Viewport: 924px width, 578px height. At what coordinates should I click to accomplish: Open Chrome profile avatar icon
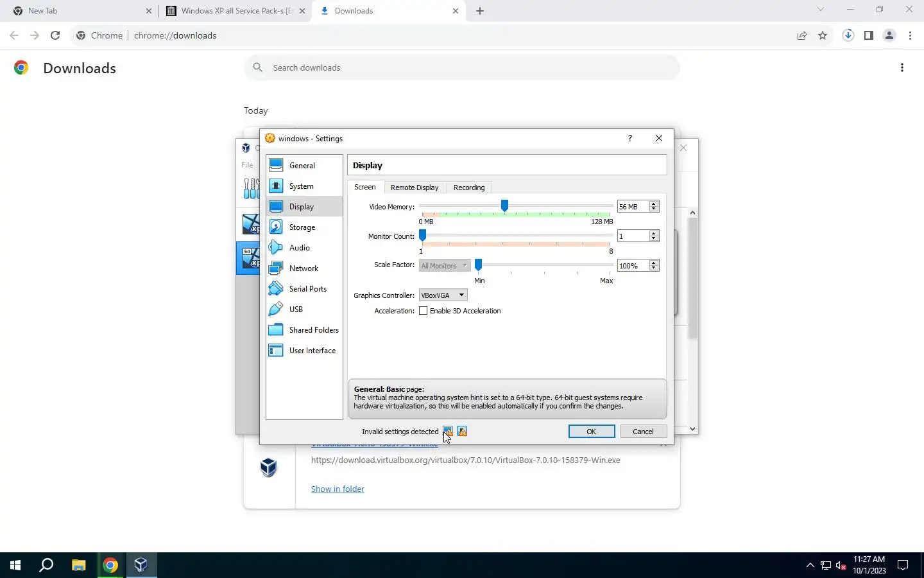(889, 35)
